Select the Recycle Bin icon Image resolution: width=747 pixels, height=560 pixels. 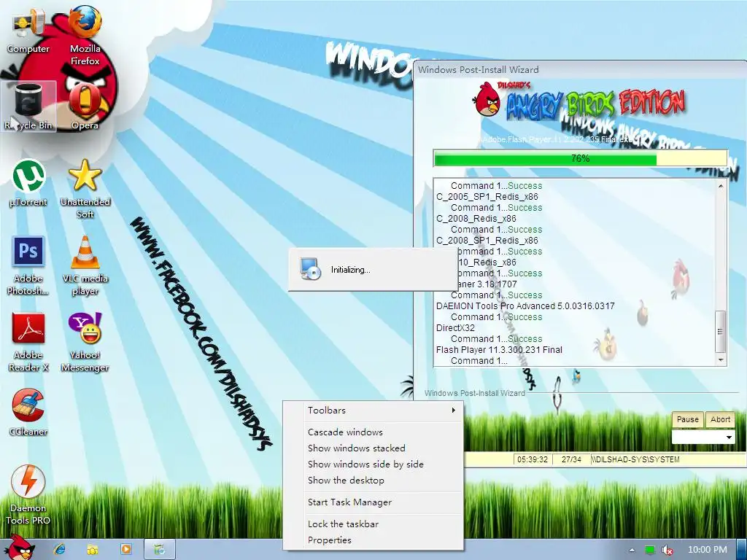click(x=28, y=106)
